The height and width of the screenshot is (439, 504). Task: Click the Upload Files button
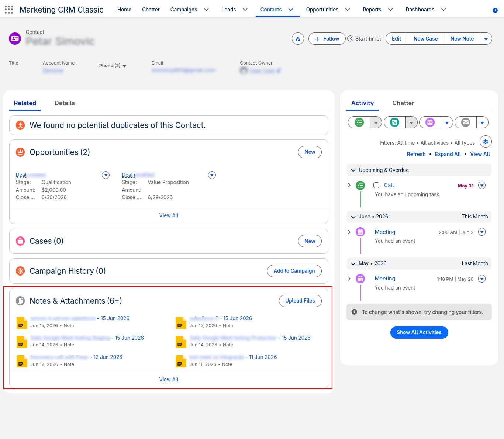(300, 301)
